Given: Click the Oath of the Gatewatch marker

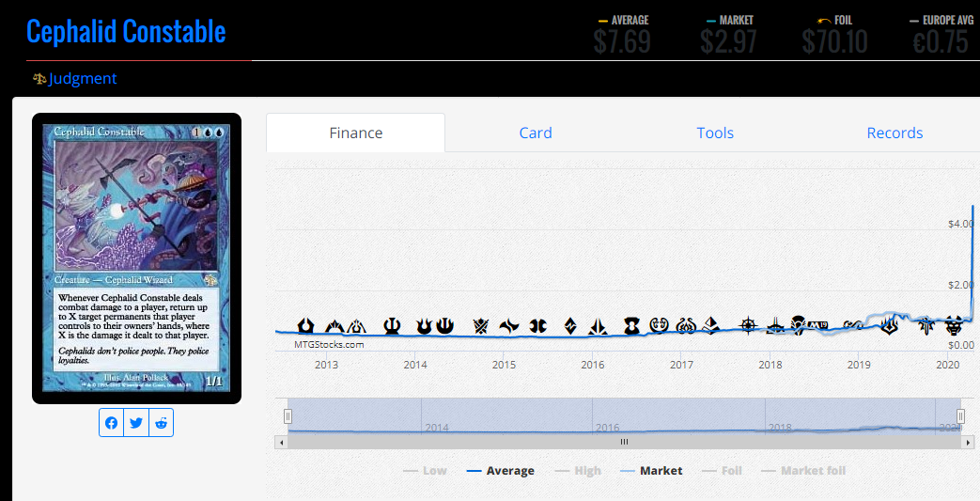Looking at the screenshot, I should 598,326.
